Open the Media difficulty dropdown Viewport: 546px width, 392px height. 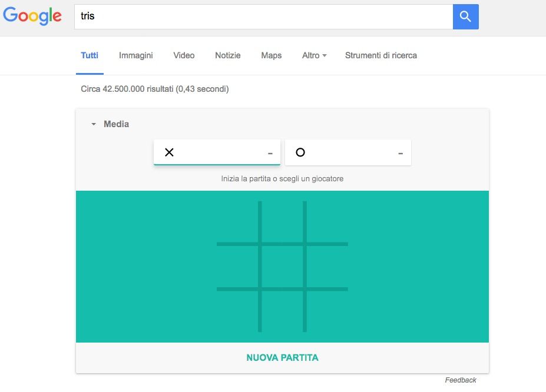pyautogui.click(x=110, y=124)
